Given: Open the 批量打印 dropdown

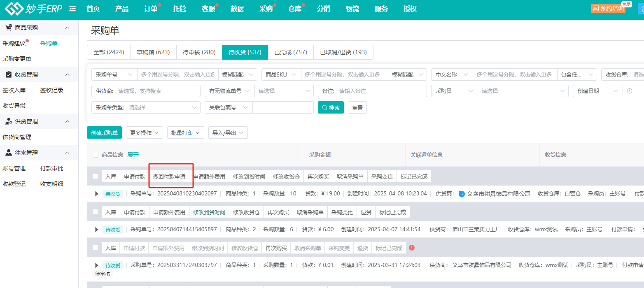Looking at the screenshot, I should 186,133.
